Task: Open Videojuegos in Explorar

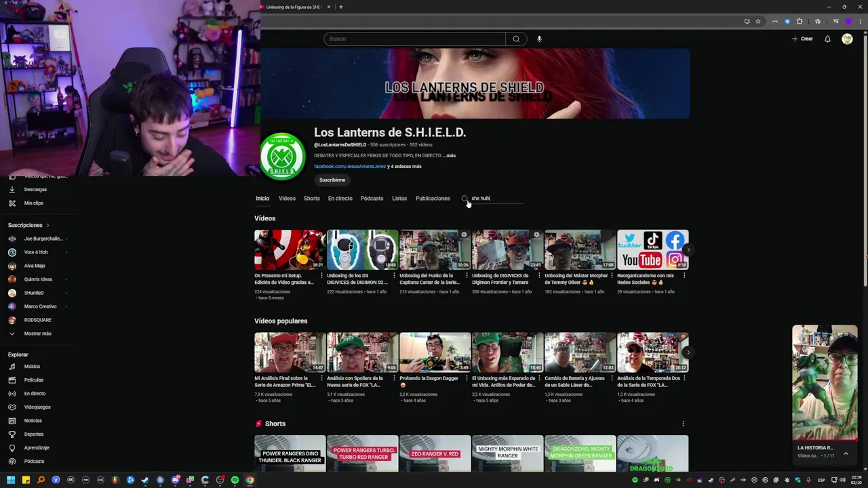Action: click(x=37, y=407)
